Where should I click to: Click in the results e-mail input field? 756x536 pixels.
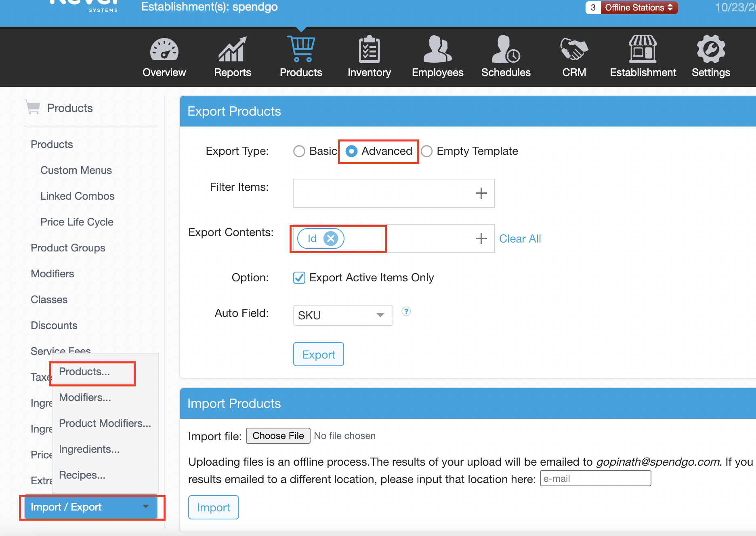click(x=595, y=479)
